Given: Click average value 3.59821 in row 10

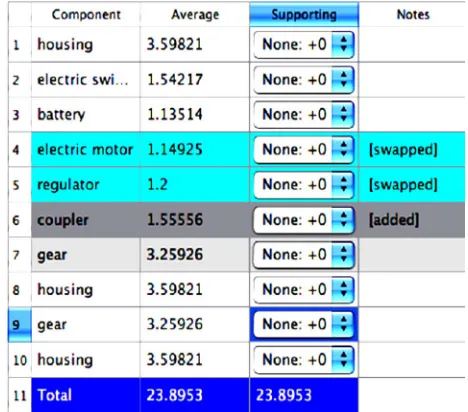Looking at the screenshot, I should tap(195, 360).
